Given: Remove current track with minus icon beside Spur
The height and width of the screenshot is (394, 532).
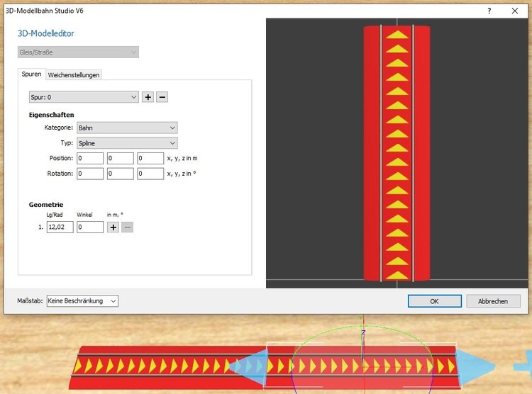Looking at the screenshot, I should [162, 97].
